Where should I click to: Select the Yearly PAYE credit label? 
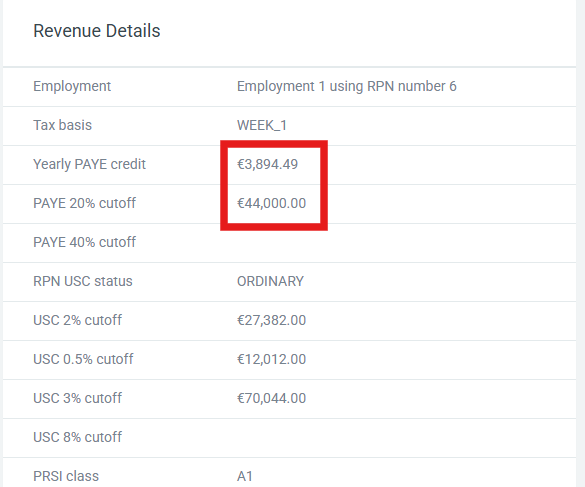click(89, 164)
